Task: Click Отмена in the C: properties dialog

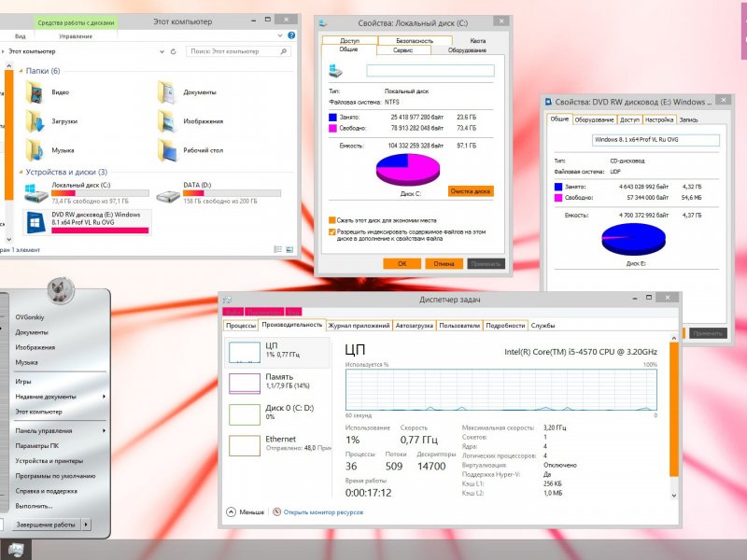Action: point(444,263)
